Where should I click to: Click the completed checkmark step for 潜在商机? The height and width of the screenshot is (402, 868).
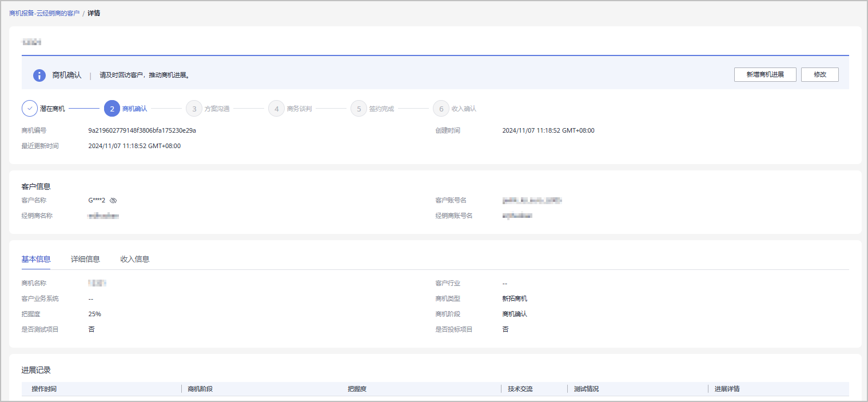point(30,108)
